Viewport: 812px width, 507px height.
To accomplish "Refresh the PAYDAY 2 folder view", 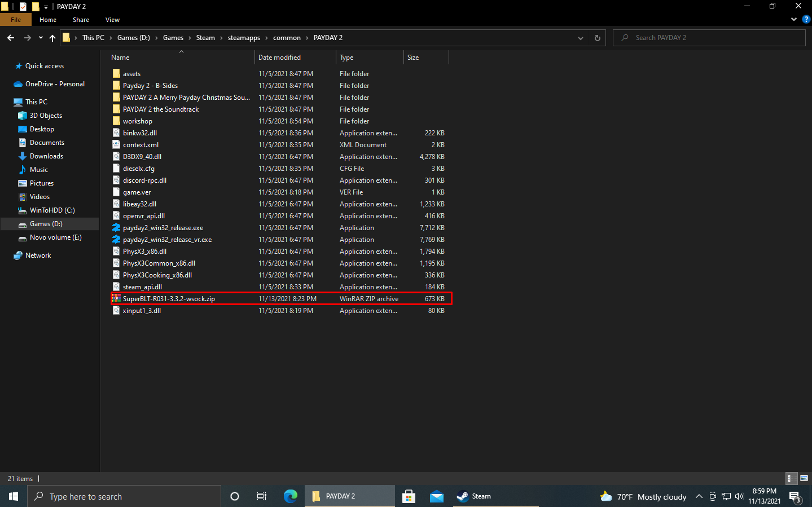I will pos(598,38).
